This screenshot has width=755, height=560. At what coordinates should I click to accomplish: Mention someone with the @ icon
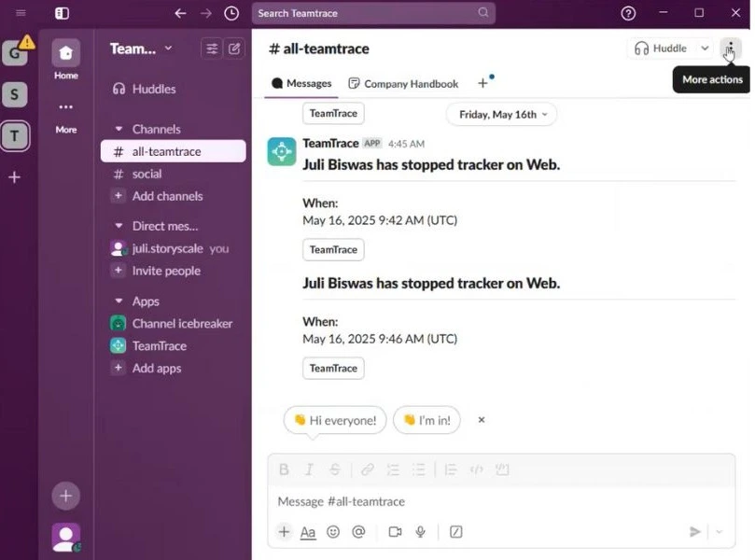pos(358,532)
